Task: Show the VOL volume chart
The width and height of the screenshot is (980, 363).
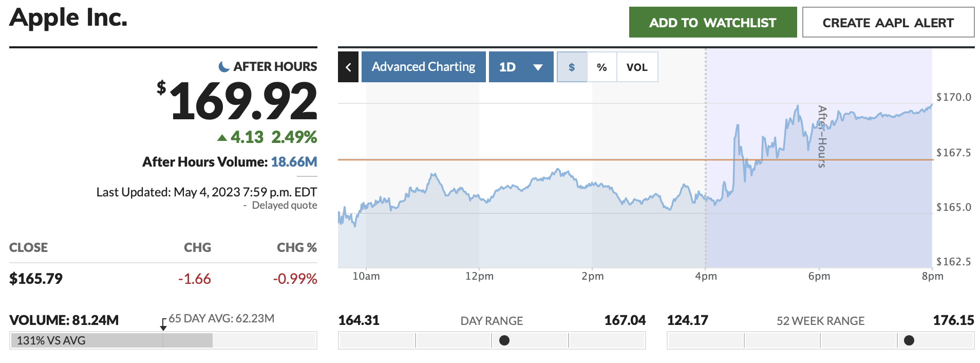Action: (637, 67)
